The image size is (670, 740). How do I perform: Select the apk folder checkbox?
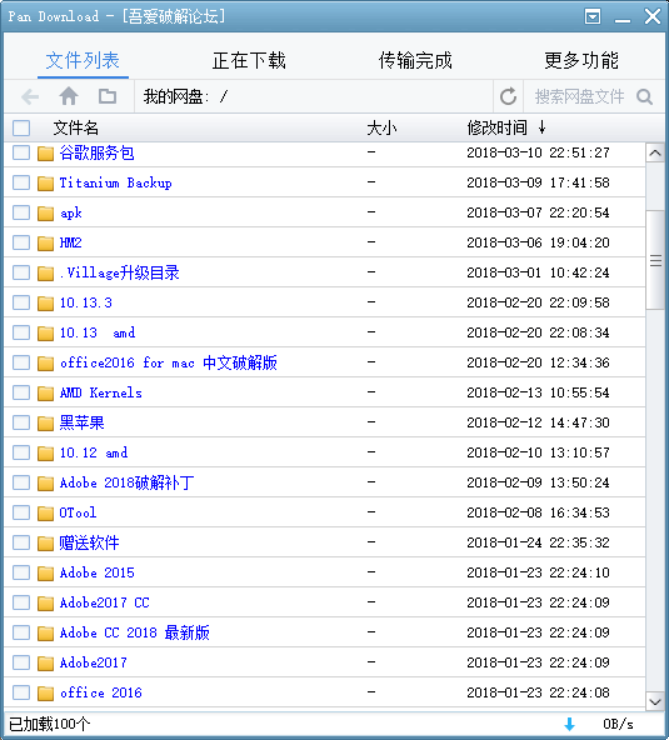tap(21, 213)
